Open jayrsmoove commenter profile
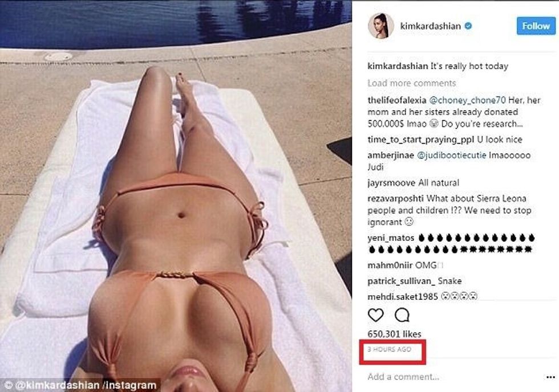This screenshot has width=559, height=392. [x=391, y=183]
